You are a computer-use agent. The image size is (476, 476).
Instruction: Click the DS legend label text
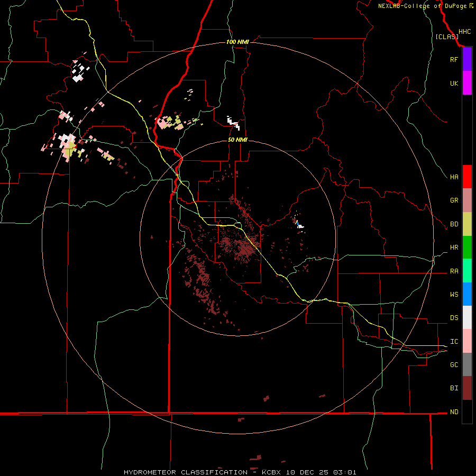(454, 318)
